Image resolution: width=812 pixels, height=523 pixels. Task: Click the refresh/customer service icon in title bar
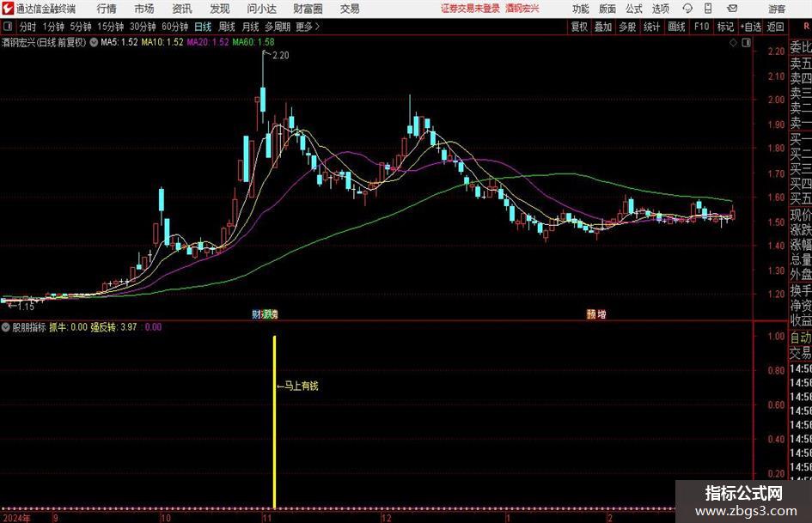(x=687, y=9)
